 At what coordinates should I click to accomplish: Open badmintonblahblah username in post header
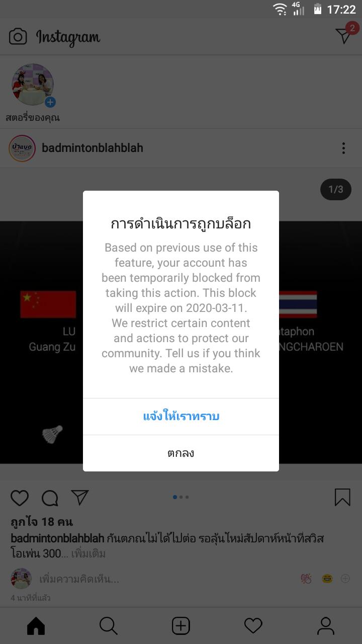(x=93, y=148)
